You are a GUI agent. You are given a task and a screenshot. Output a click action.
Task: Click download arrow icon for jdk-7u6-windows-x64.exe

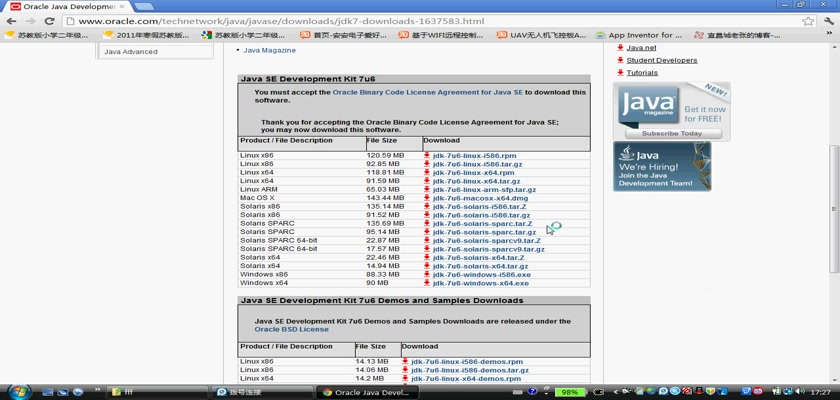point(427,283)
